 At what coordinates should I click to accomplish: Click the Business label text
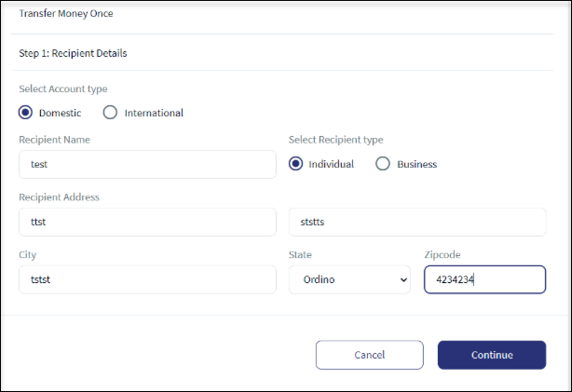click(x=417, y=164)
